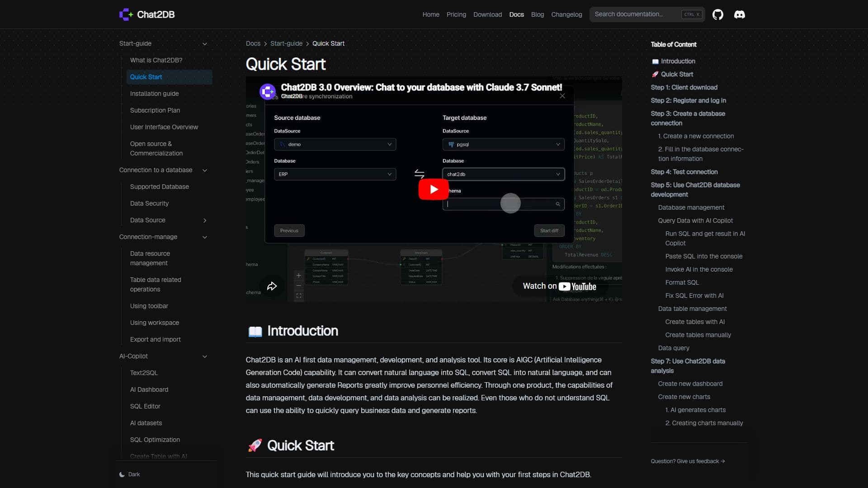Jump to Step 4: Test connection
This screenshot has height=488, width=868.
click(684, 172)
